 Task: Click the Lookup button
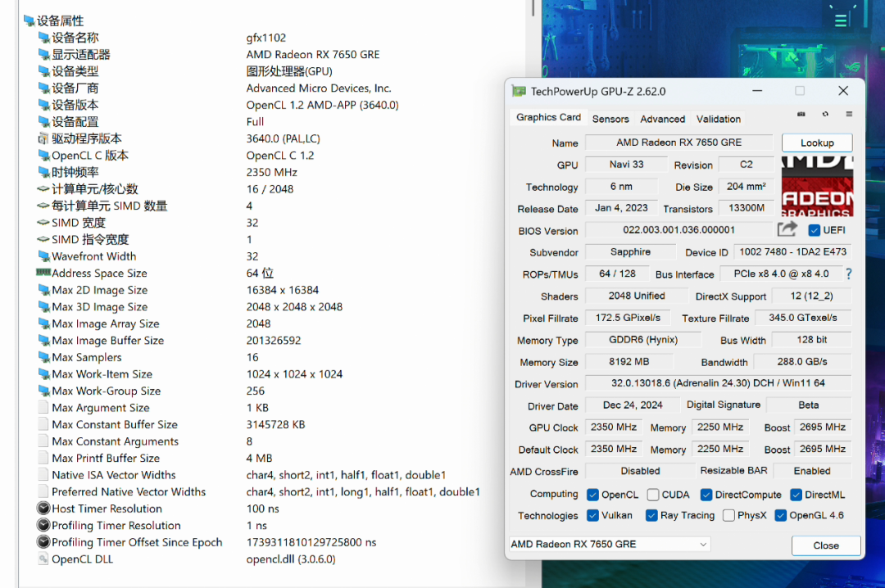point(817,142)
